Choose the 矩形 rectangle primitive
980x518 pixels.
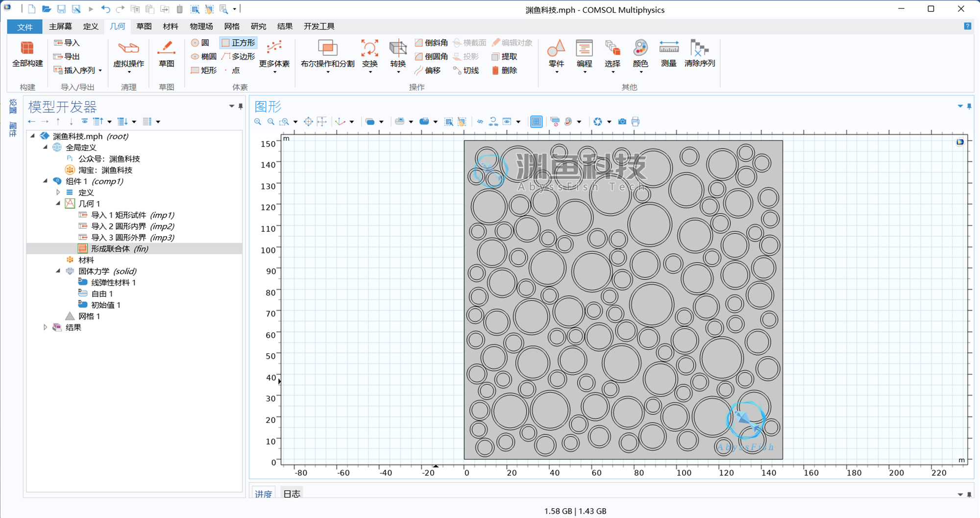click(204, 70)
